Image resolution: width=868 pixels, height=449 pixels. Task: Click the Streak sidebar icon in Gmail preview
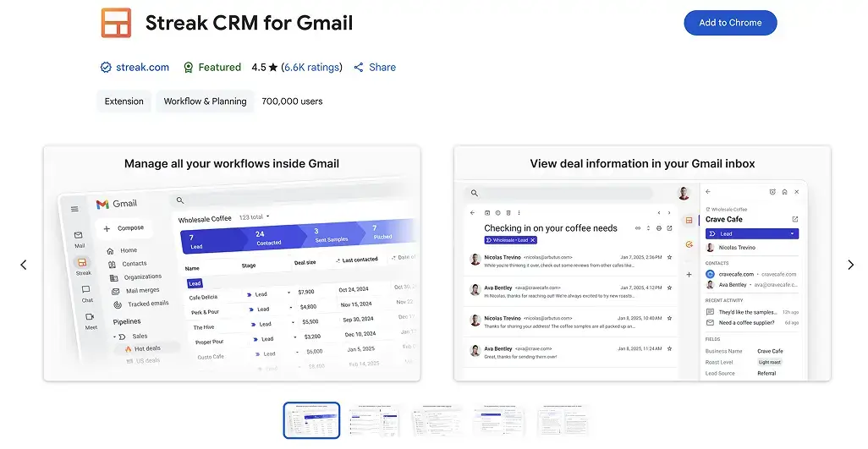coord(82,263)
